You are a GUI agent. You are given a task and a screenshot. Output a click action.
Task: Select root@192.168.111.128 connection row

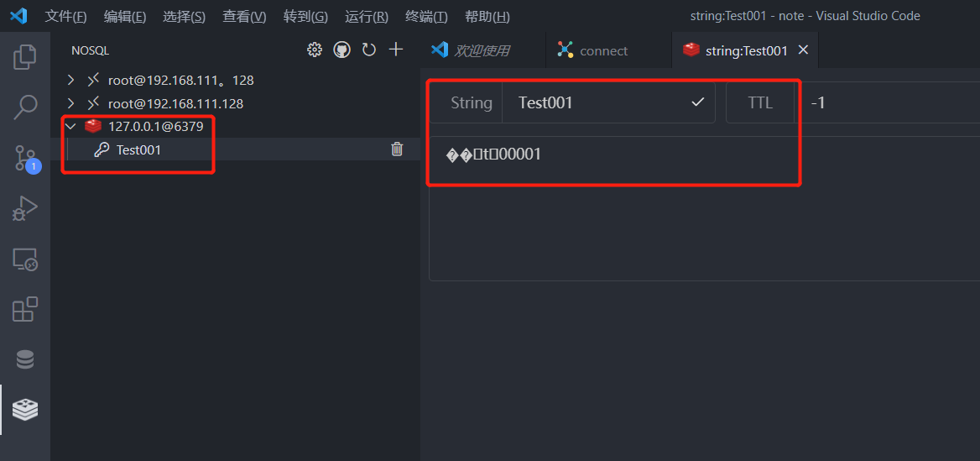click(235, 103)
